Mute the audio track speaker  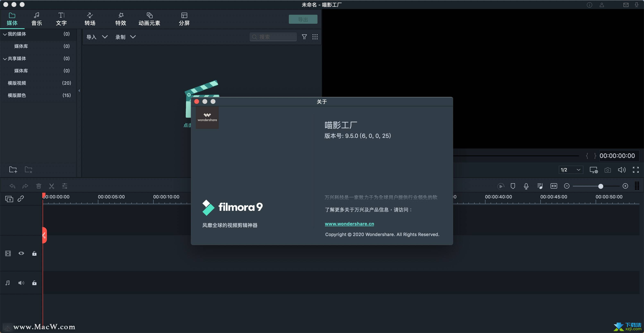point(21,283)
